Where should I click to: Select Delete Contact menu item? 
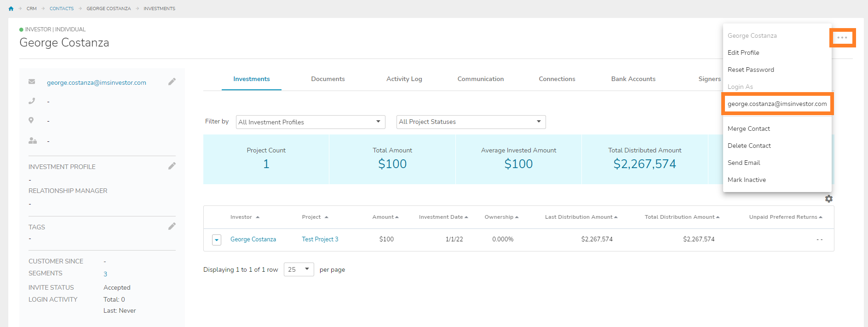tap(777, 146)
